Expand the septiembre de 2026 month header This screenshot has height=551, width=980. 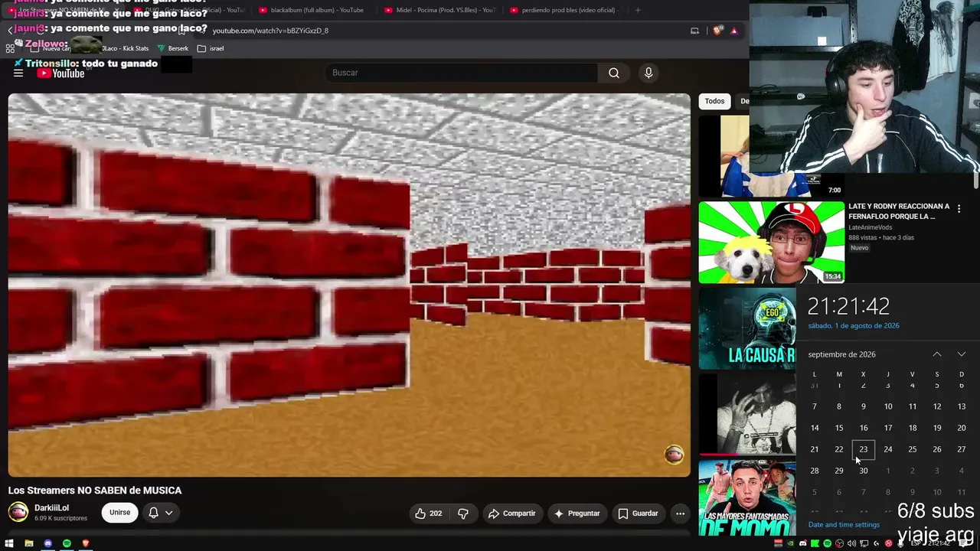pos(841,354)
